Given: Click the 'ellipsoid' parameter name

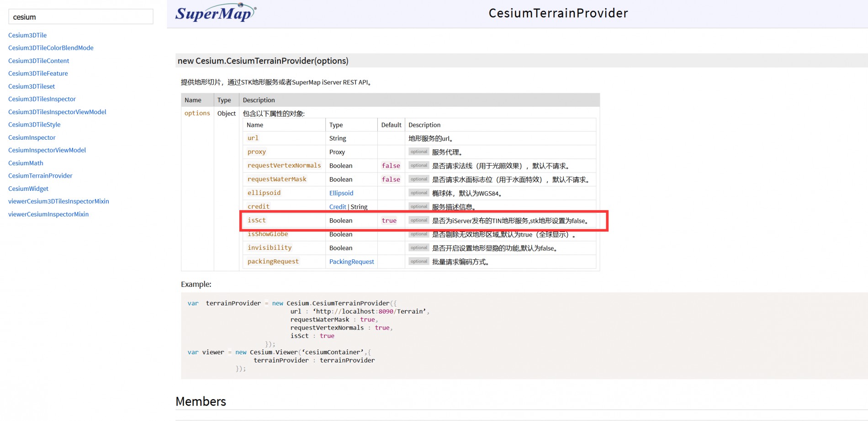Looking at the screenshot, I should [x=264, y=193].
